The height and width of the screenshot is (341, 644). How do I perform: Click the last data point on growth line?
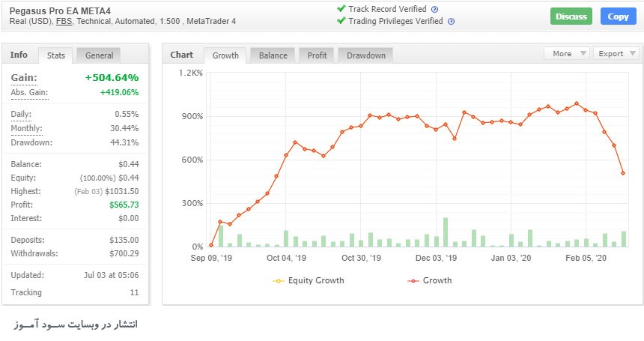(623, 173)
